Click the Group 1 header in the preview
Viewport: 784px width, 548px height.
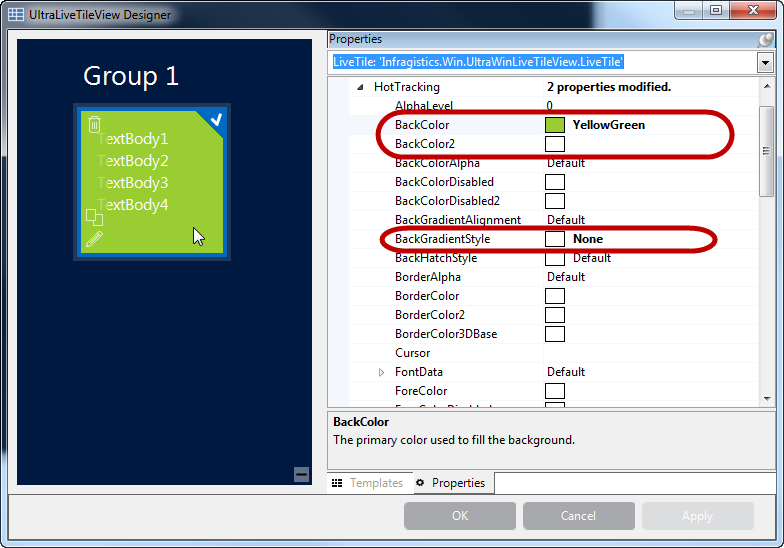130,77
